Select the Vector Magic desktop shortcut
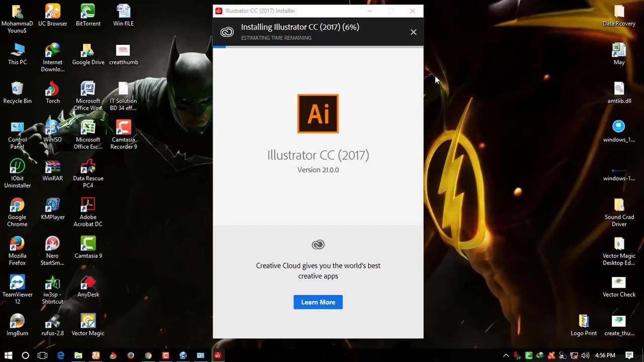Screen dimensions: 644x362 point(88,325)
